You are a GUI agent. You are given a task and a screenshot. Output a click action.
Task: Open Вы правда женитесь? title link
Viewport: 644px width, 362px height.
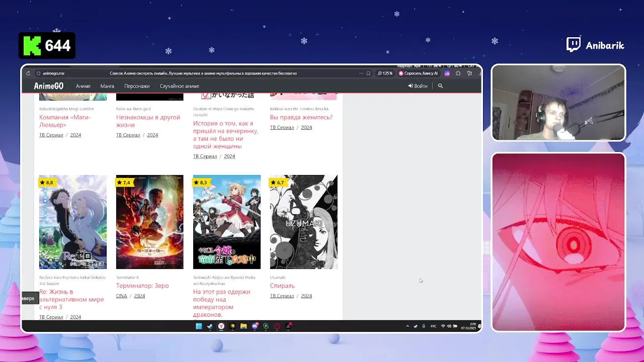(301, 117)
